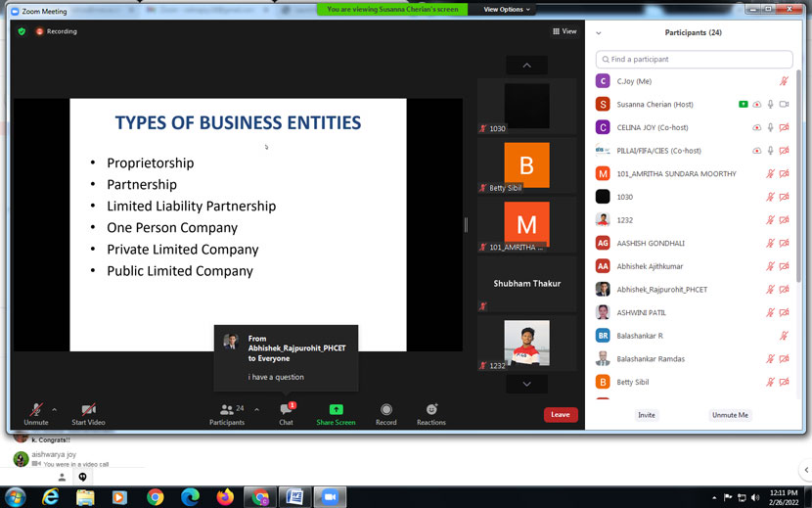The image size is (812, 508).
Task: Open the Reactions smiley icon
Action: tap(431, 409)
